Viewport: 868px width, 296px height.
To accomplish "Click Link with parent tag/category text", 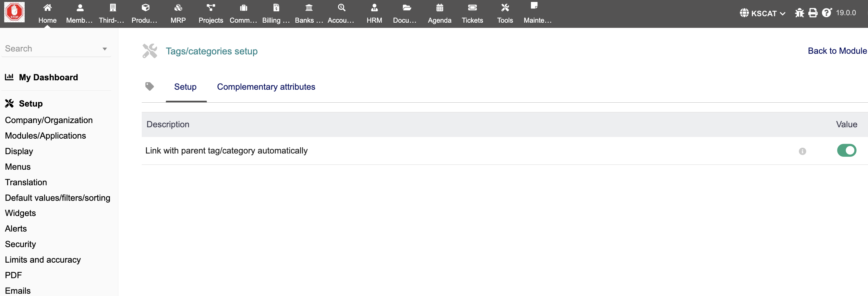I will (x=226, y=151).
